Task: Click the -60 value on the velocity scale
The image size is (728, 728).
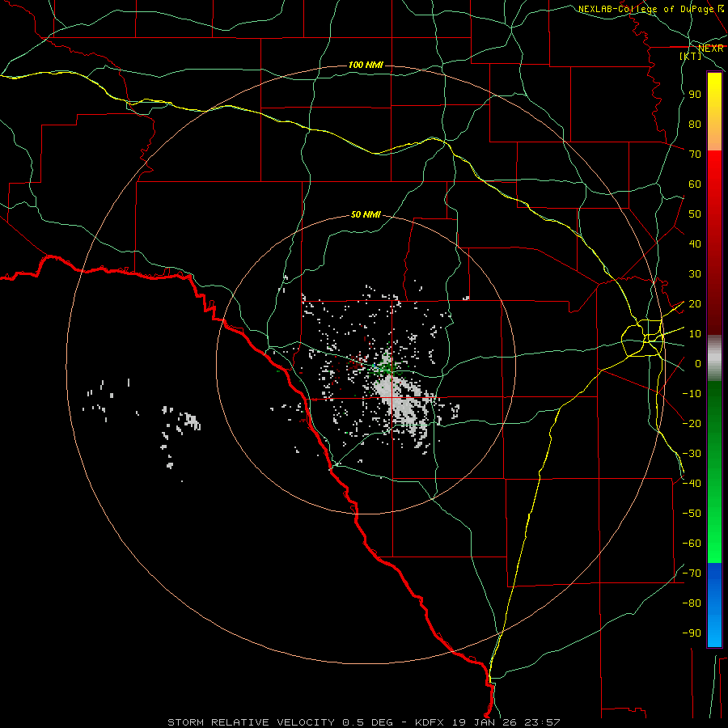Action: point(692,544)
